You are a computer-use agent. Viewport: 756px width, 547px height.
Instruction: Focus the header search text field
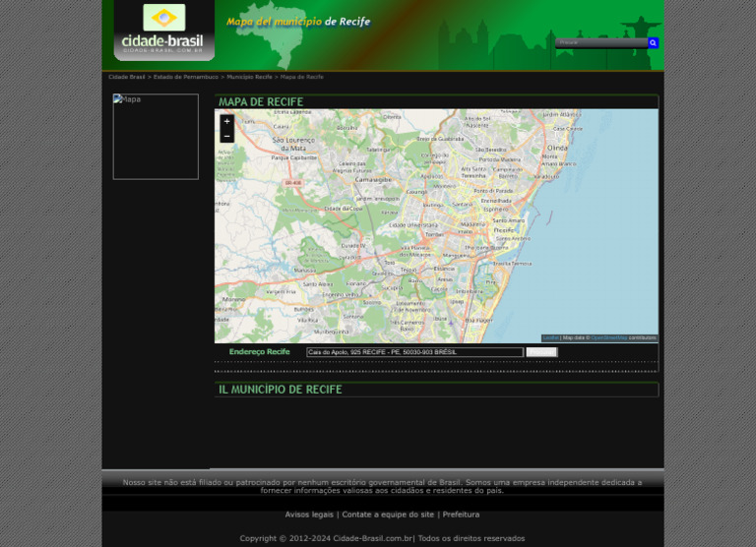coord(600,43)
